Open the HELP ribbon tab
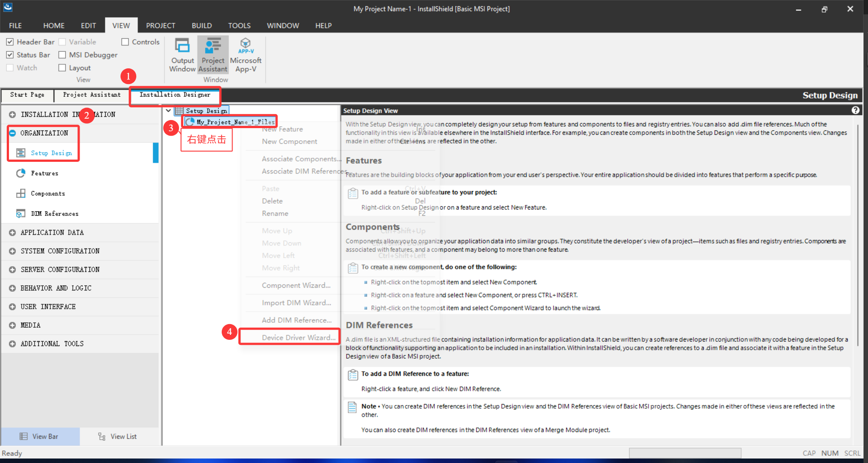 [x=323, y=26]
